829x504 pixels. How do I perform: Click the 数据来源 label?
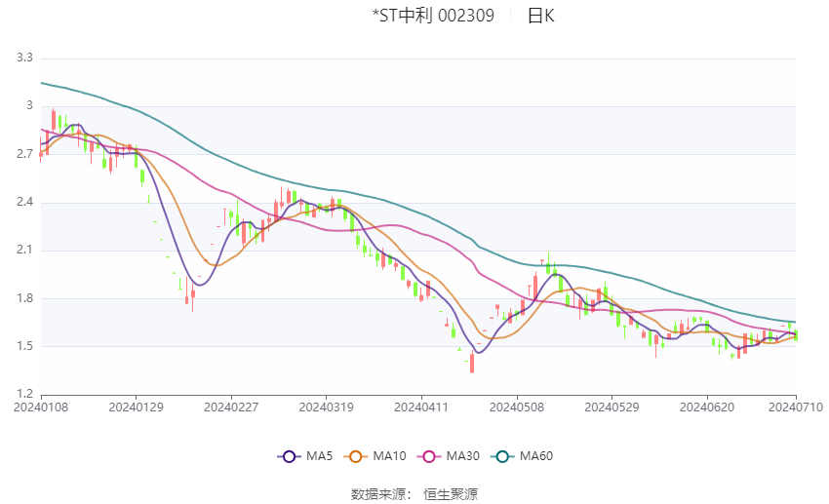(x=378, y=494)
